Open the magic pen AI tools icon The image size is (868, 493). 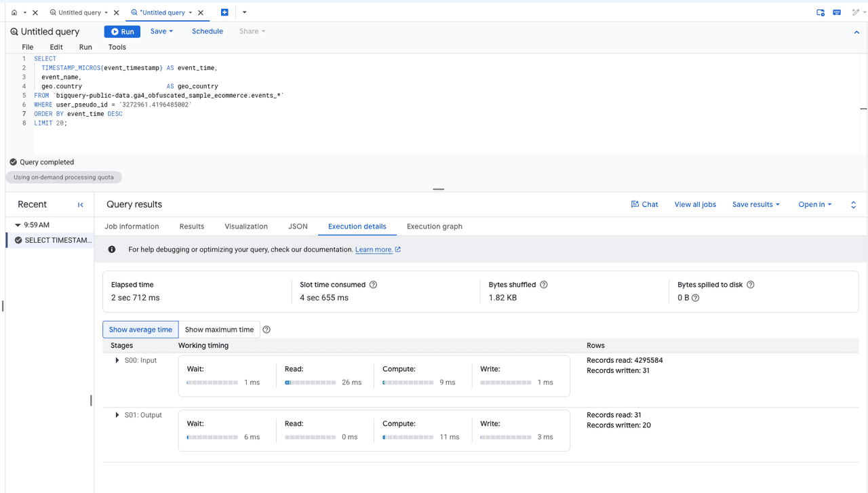pos(856,12)
